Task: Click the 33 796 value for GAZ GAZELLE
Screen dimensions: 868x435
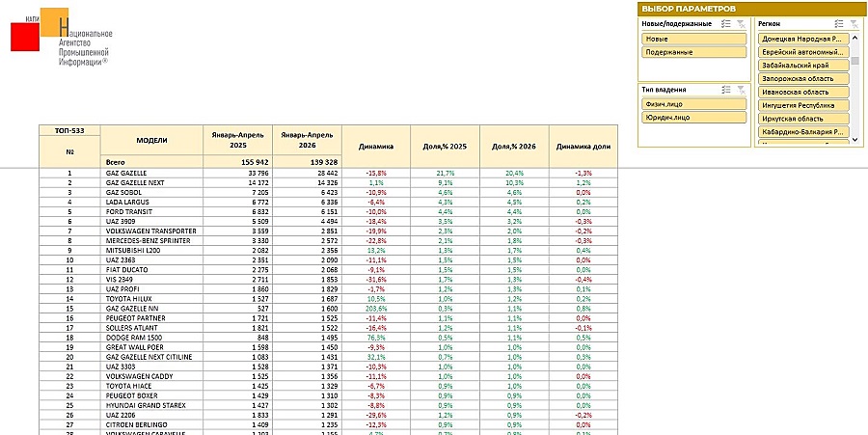Action: pos(238,173)
